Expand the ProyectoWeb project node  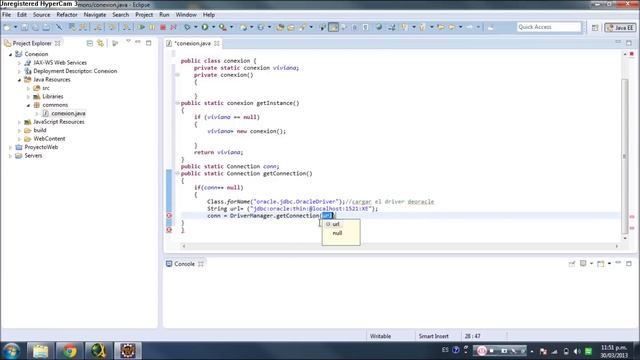tap(11, 147)
